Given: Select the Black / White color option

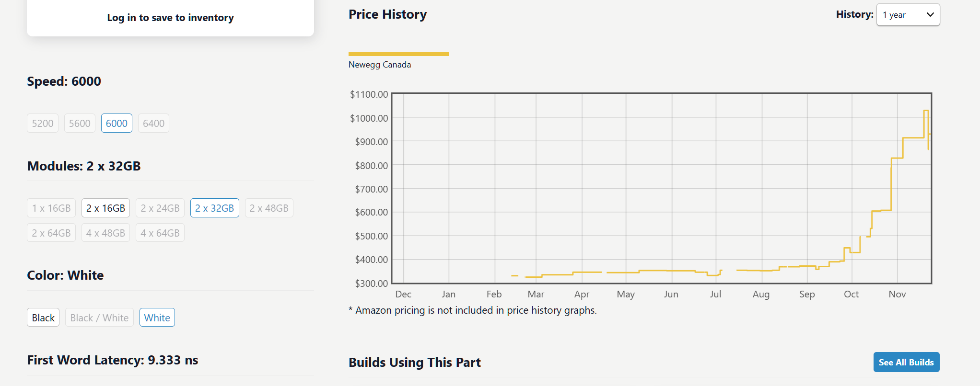Looking at the screenshot, I should (99, 318).
